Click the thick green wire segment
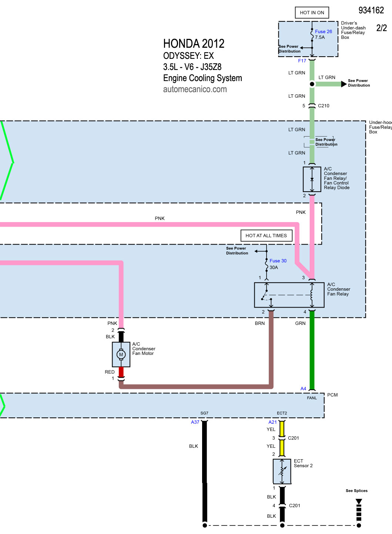The height and width of the screenshot is (534, 392). pos(312,350)
